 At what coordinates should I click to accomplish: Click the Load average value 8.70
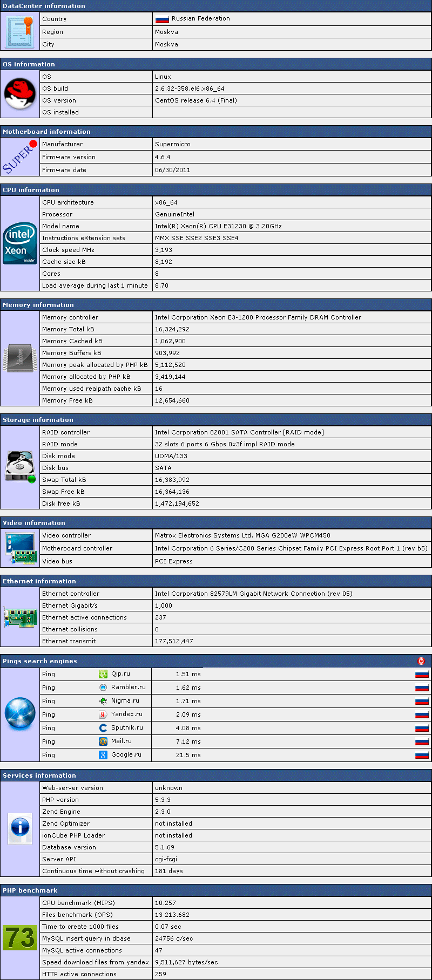click(x=161, y=285)
